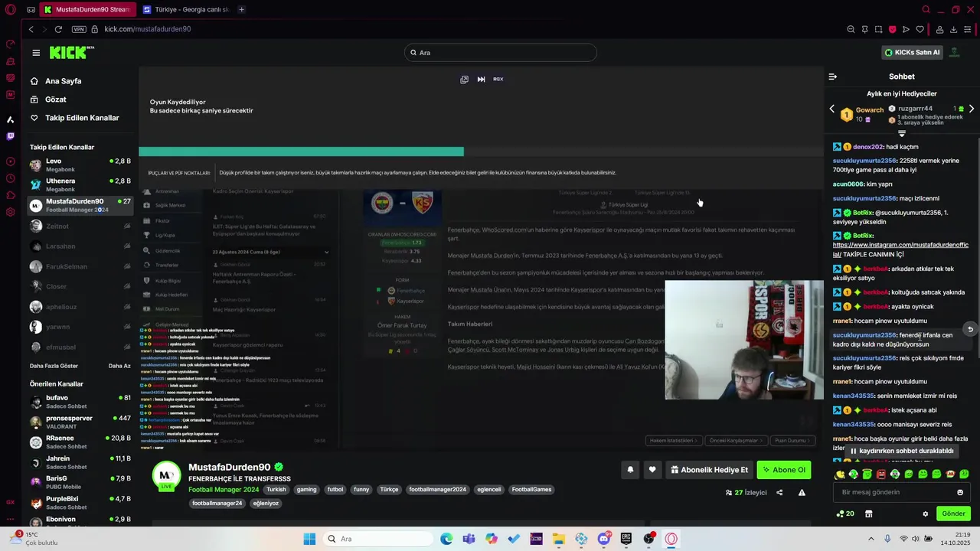Click Opera menu logo

pos(10,10)
